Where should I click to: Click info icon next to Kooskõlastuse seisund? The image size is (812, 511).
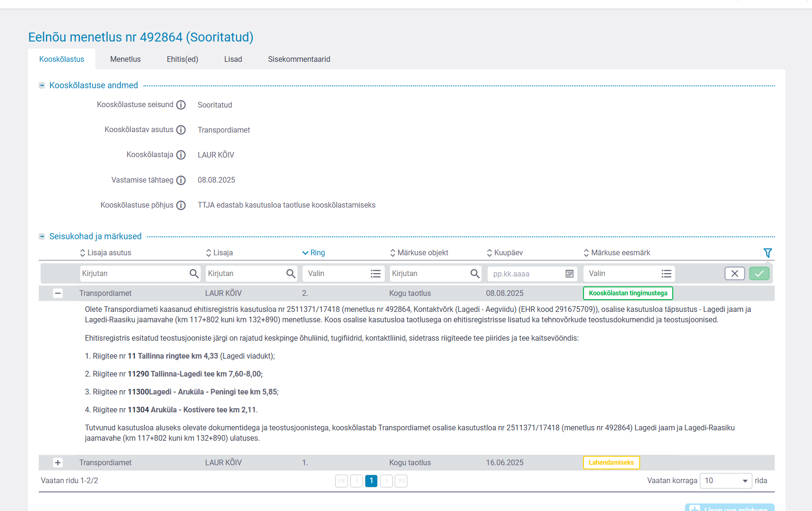click(181, 105)
